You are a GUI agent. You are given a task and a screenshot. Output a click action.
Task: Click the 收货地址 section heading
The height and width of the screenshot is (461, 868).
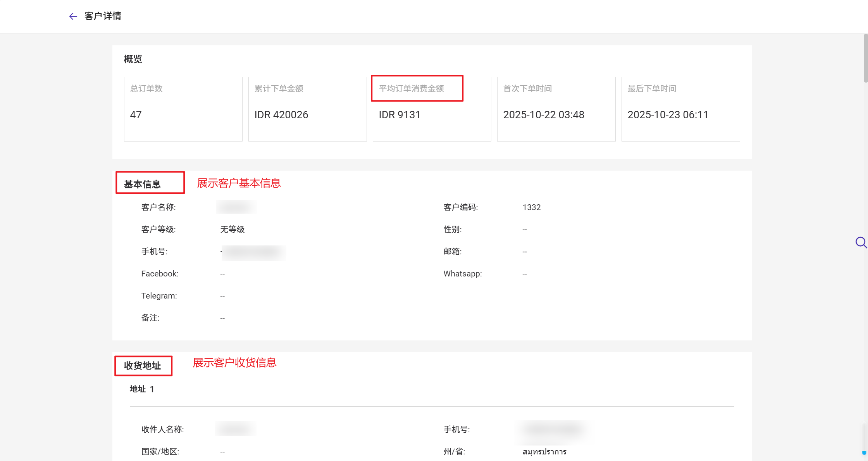coord(142,366)
